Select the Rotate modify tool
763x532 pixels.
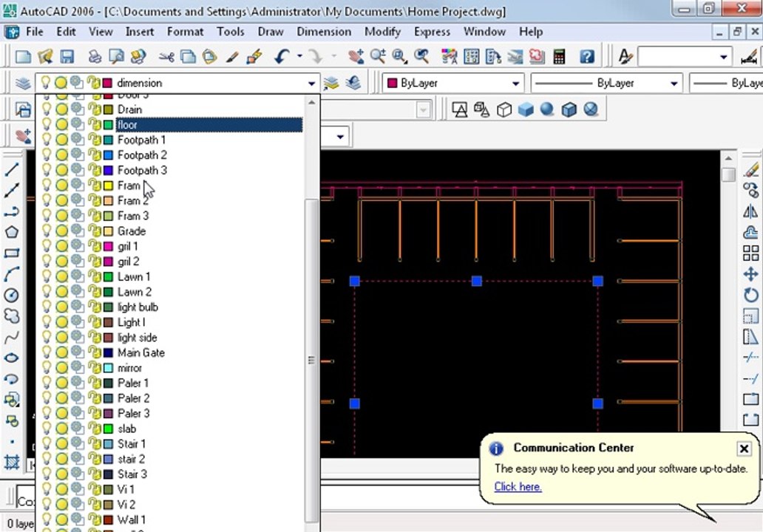point(751,295)
